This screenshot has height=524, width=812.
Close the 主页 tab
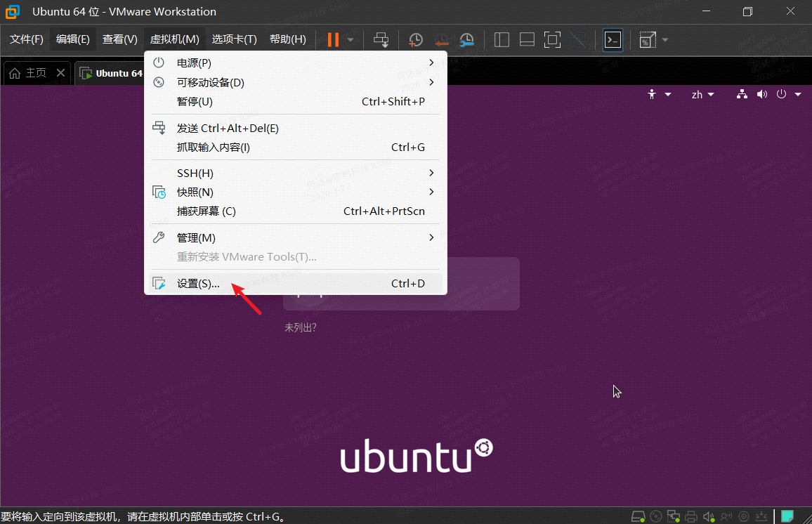pos(60,72)
